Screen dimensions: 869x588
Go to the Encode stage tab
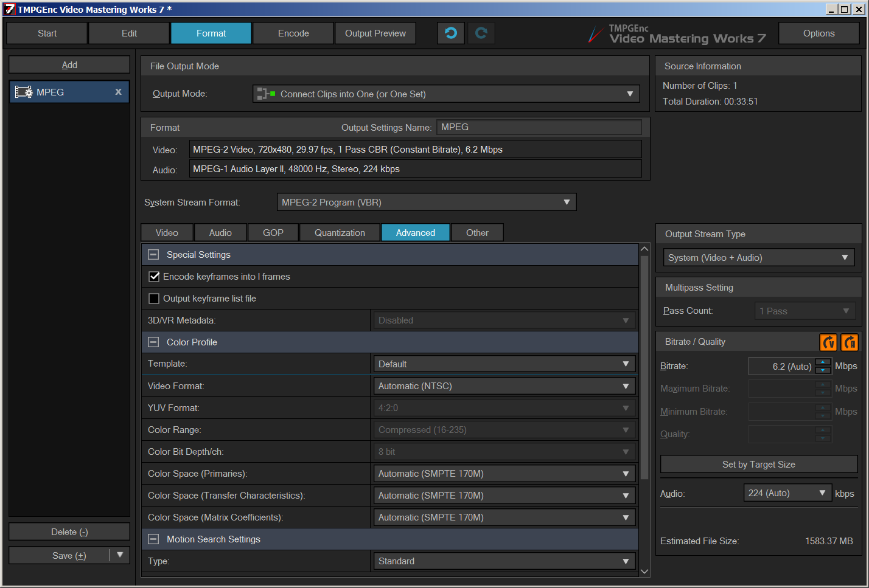pyautogui.click(x=293, y=33)
